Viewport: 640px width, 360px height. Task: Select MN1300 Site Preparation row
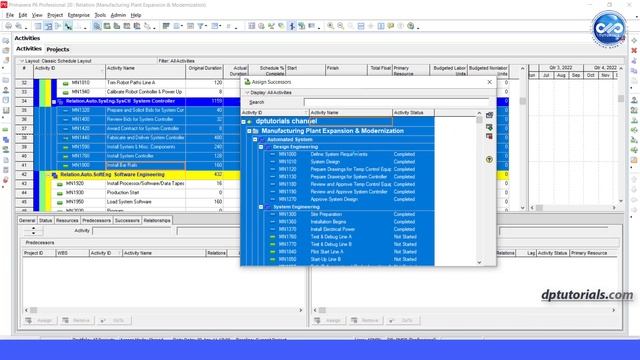pyautogui.click(x=338, y=214)
